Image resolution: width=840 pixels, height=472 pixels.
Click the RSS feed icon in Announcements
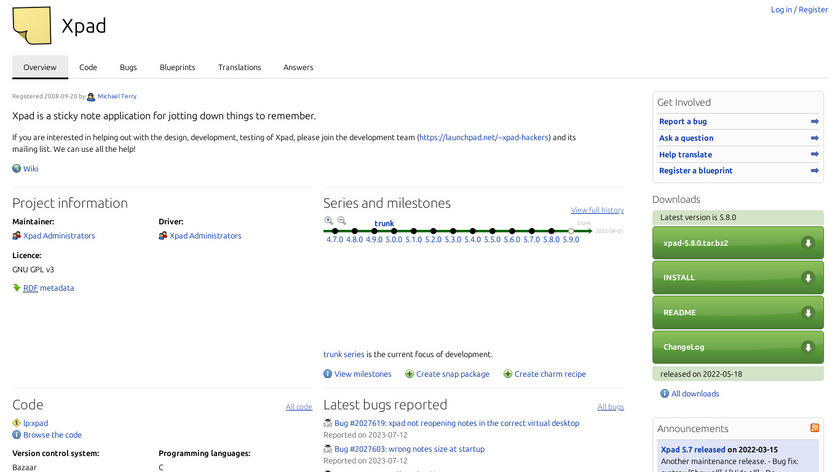[815, 427]
